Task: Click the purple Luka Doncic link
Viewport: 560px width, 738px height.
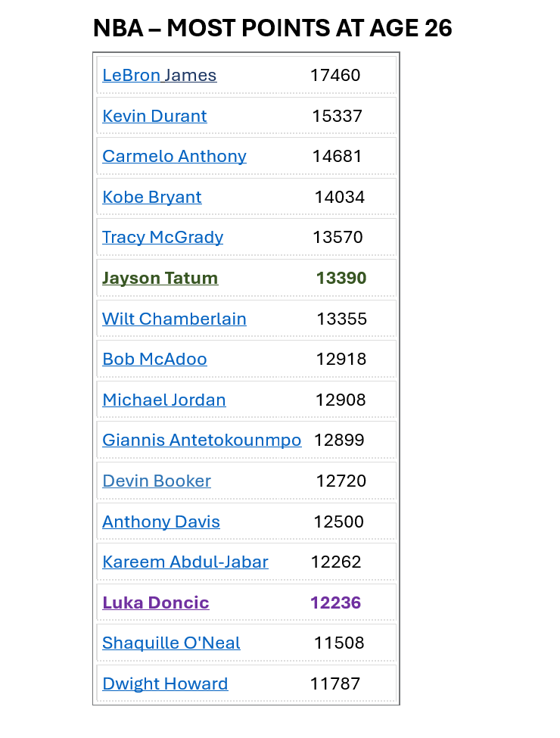Action: pos(155,603)
